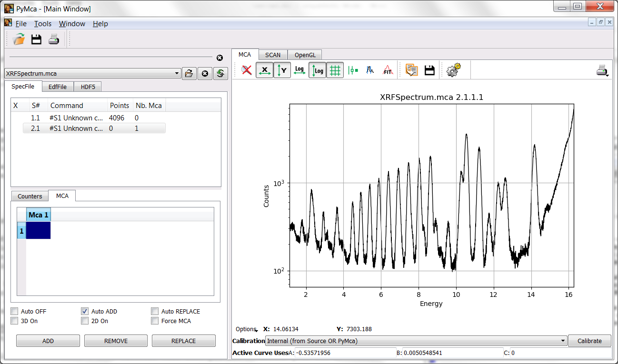
Task: Enable the Force MCA checkbox
Action: 155,321
